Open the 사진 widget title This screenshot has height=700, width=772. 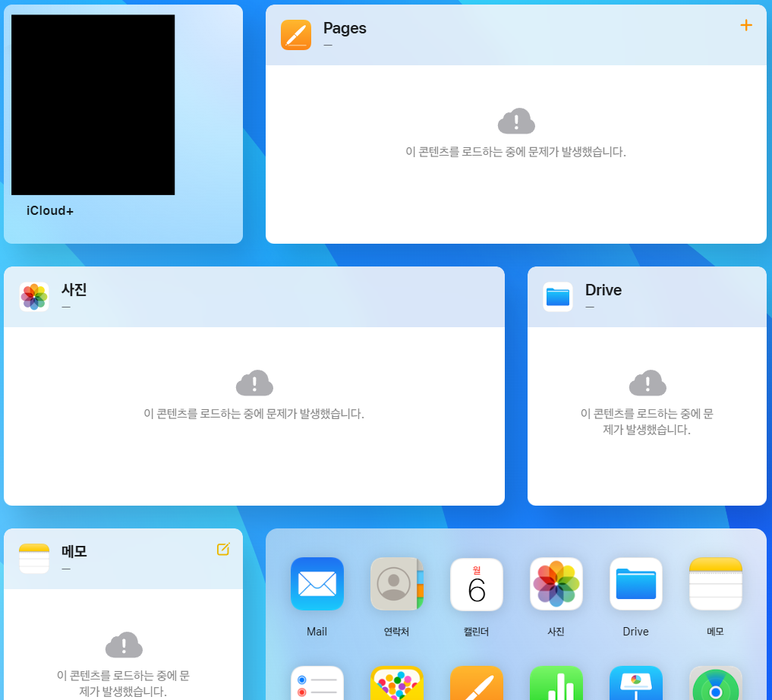pyautogui.click(x=74, y=289)
